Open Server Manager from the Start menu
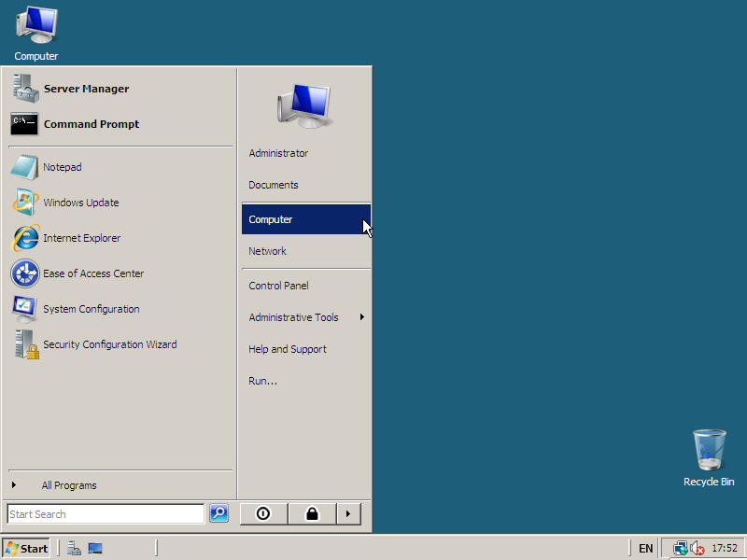 [86, 89]
